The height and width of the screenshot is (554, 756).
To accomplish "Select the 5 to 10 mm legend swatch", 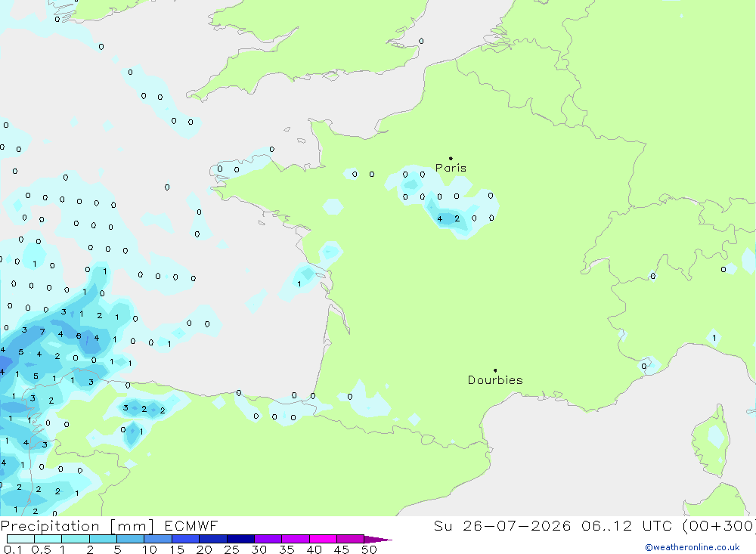I will 130,539.
